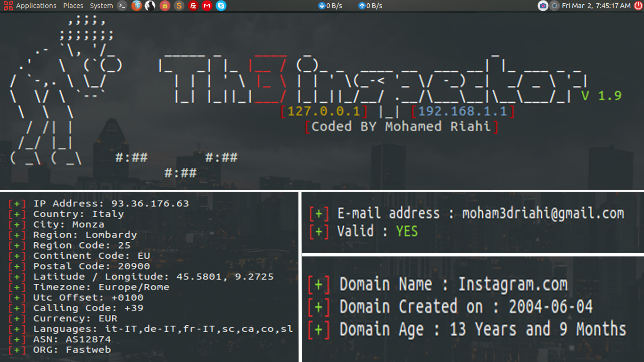Screen dimensions: 644x362
Task: Click the Utc Offset: +0100 line
Action: click(76, 297)
